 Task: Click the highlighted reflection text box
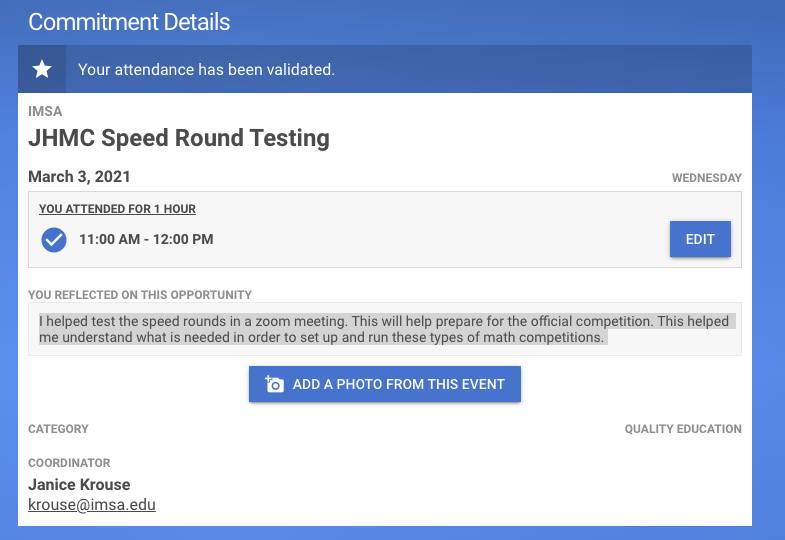(385, 329)
